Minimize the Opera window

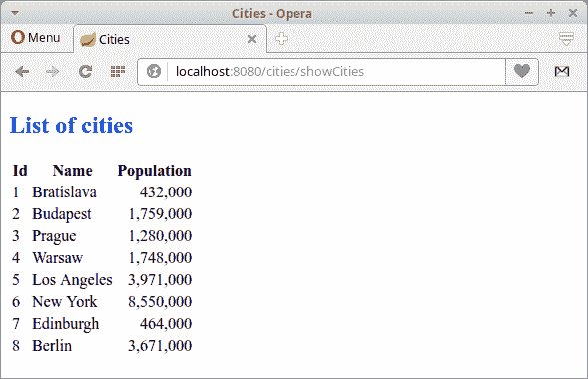pos(529,13)
